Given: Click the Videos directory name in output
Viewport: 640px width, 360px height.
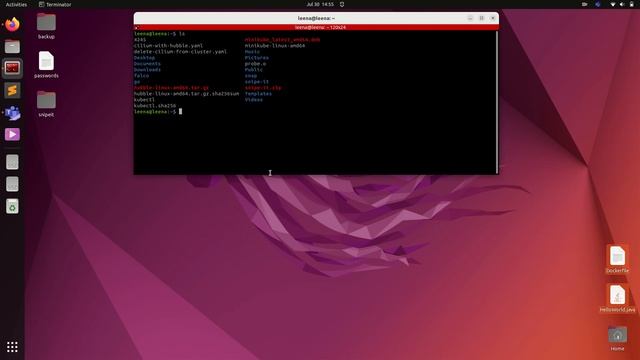Looking at the screenshot, I should click(254, 100).
